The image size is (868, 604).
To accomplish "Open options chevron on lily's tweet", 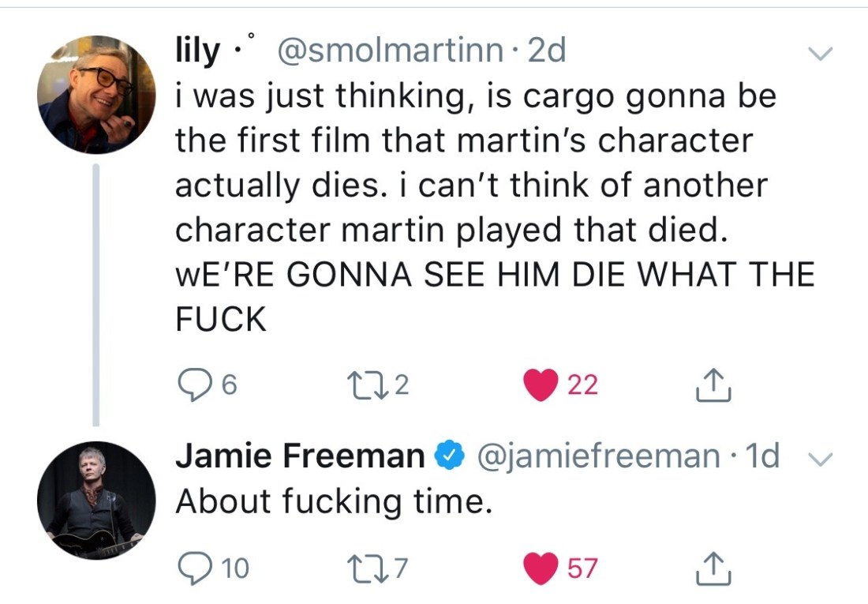I will click(x=821, y=54).
